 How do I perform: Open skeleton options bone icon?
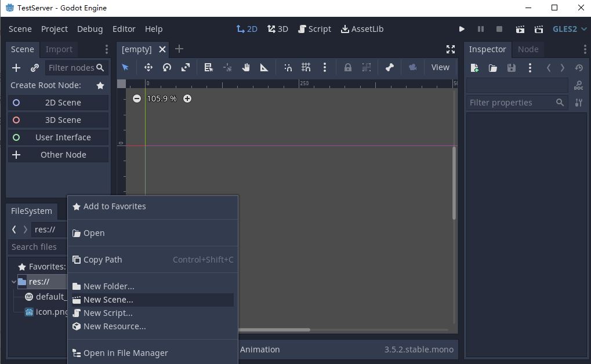pos(389,67)
